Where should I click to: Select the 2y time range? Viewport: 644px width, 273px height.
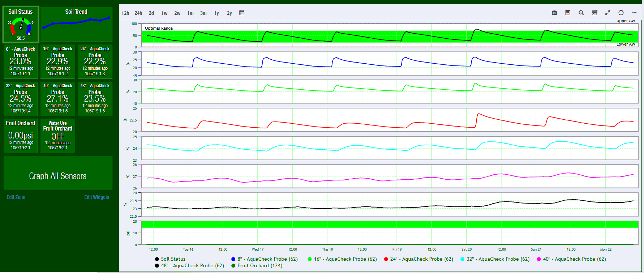(x=229, y=13)
